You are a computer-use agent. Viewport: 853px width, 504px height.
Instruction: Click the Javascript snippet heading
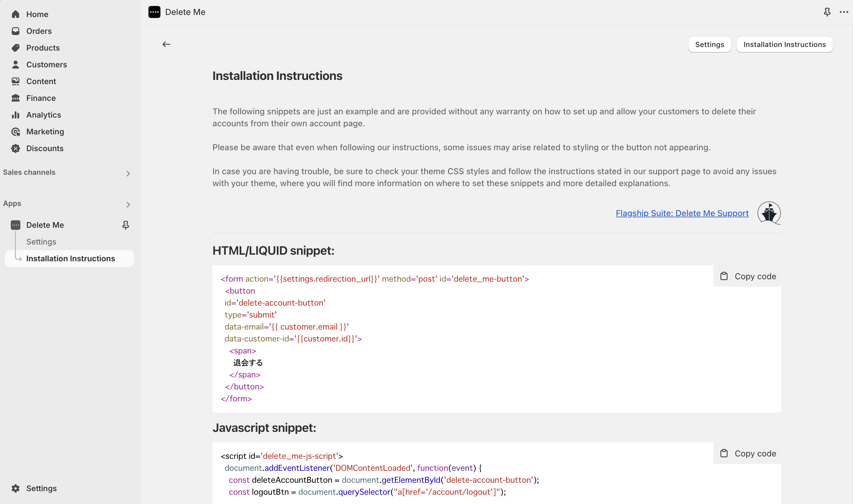click(x=264, y=428)
